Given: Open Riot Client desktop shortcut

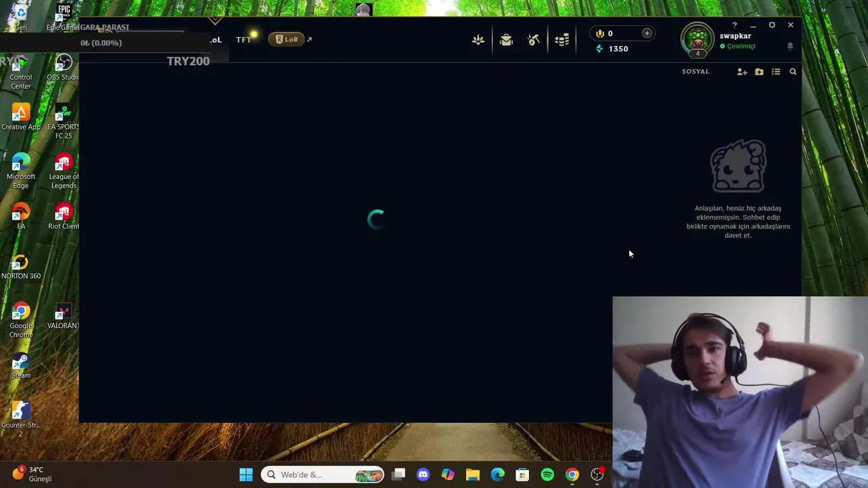Looking at the screenshot, I should 63,217.
